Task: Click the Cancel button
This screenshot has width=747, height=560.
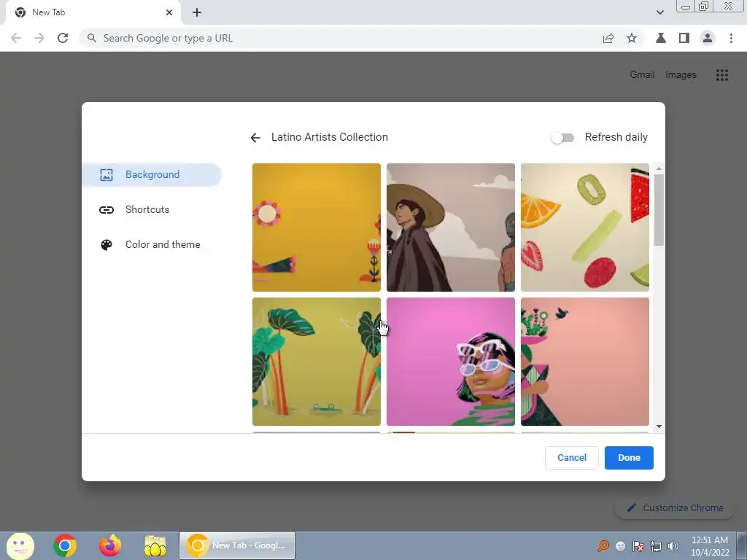Action: (x=572, y=458)
